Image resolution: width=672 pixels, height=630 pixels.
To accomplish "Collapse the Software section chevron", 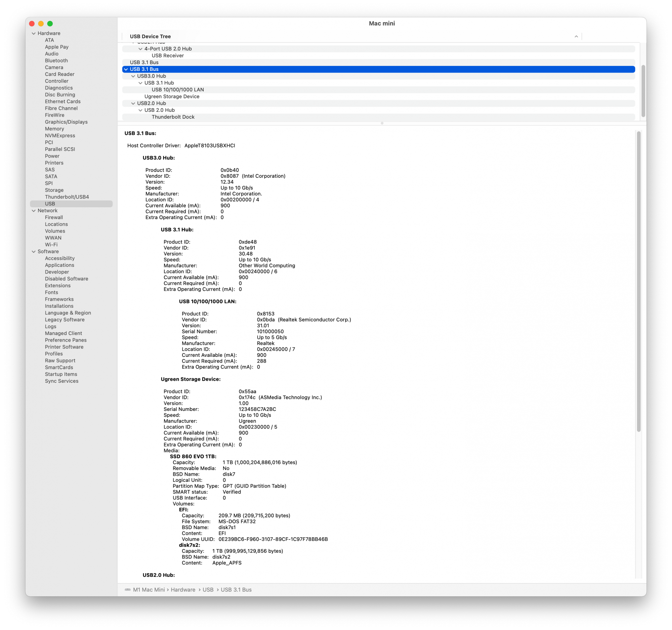I will click(x=34, y=251).
